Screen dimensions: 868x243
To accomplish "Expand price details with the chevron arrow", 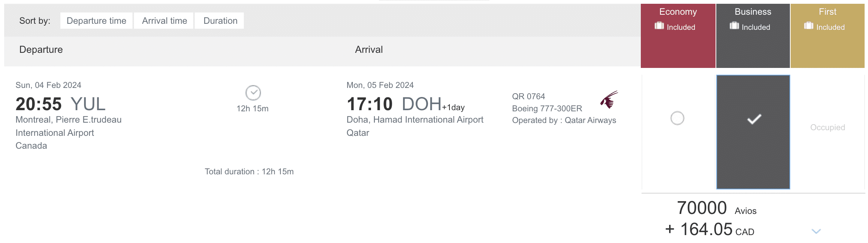I will 816,231.
